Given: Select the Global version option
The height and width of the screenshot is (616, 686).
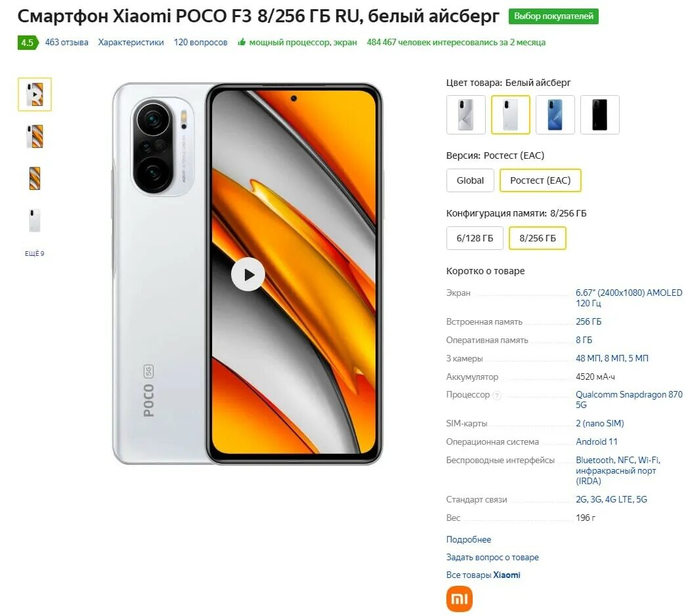Looking at the screenshot, I should point(470,180).
